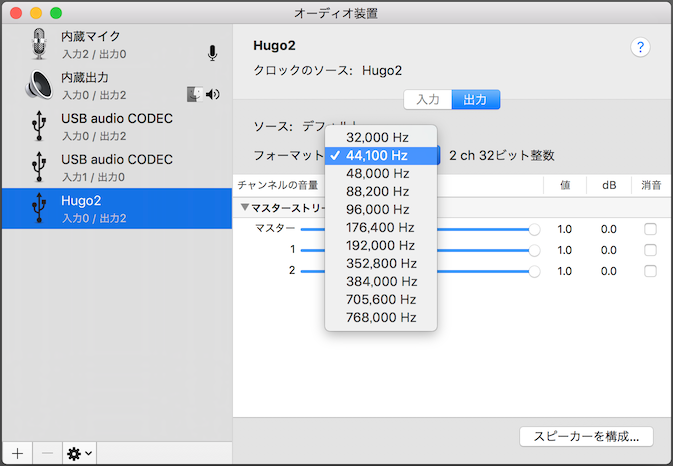Click the 消音 column header

[651, 185]
